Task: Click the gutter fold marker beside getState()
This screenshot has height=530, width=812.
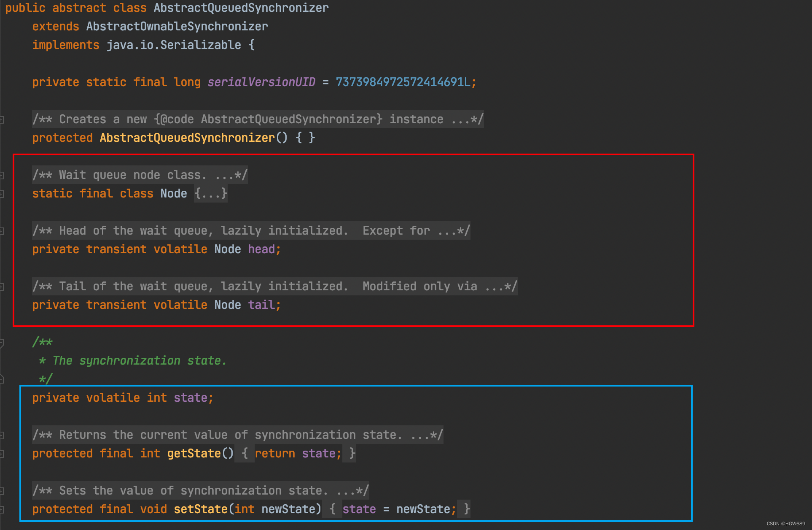Action: click(x=2, y=454)
